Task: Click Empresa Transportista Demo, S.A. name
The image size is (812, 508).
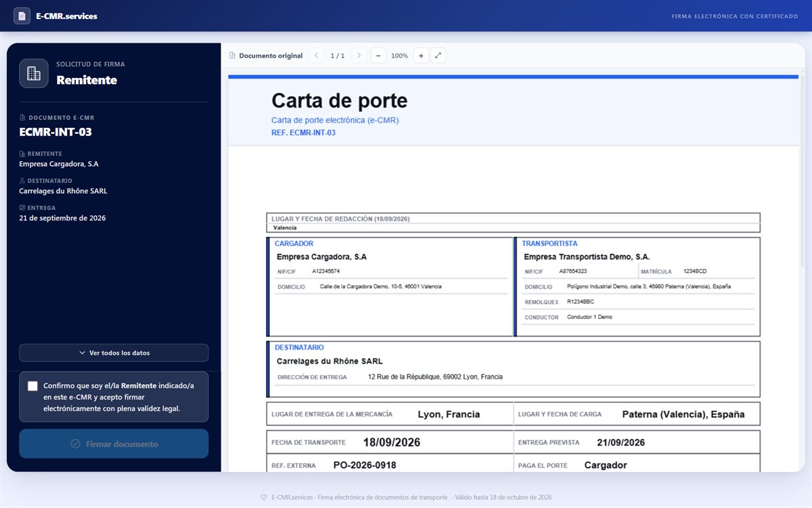Action: pyautogui.click(x=587, y=257)
